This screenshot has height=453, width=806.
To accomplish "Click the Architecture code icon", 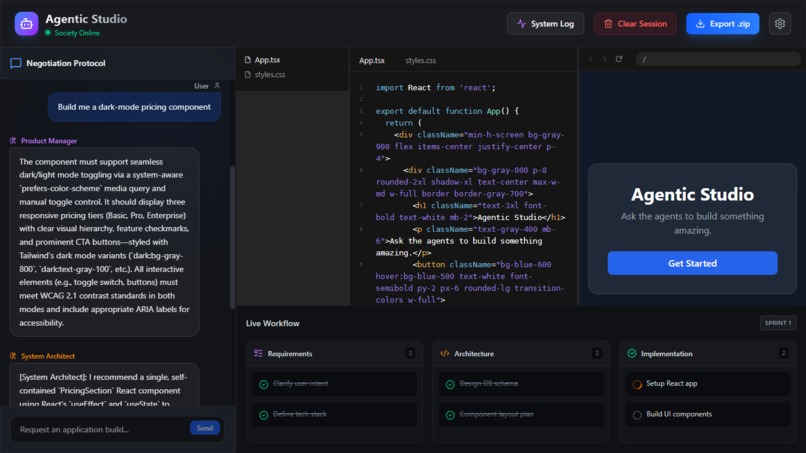I will click(x=445, y=353).
